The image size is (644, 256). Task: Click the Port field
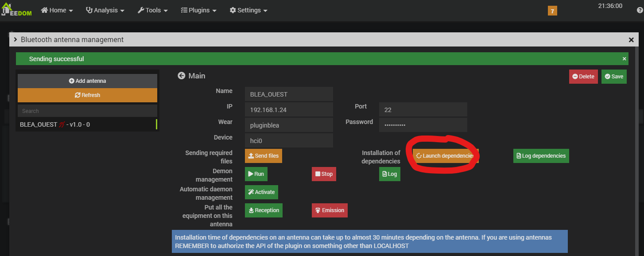[x=423, y=109]
